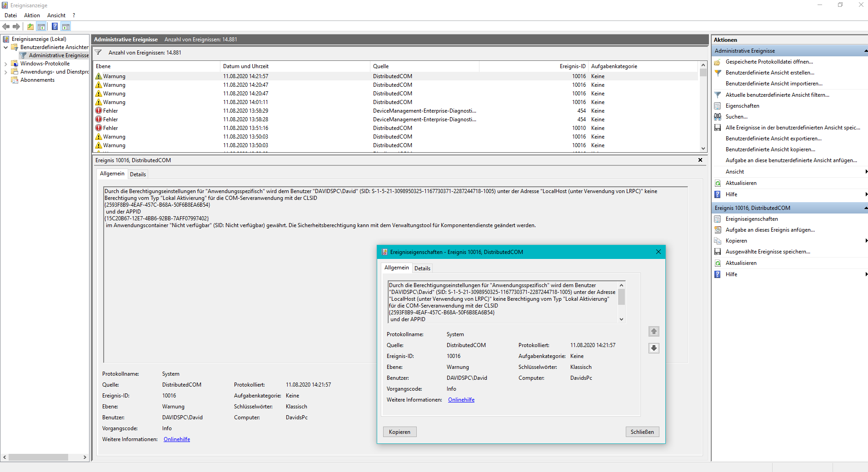
Task: Open the Hilfe submenu arrow under Ereignis 10016
Action: pyautogui.click(x=866, y=274)
